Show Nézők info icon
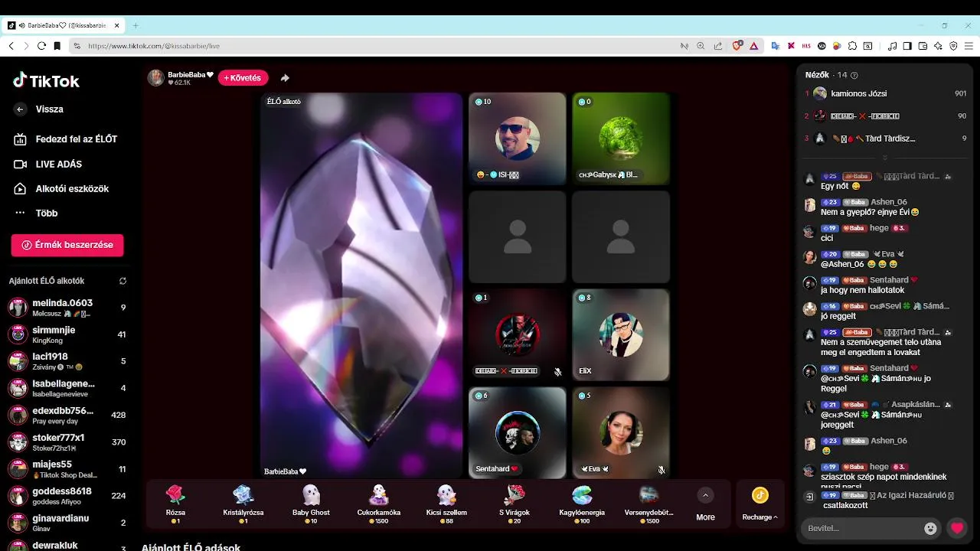 (x=854, y=75)
